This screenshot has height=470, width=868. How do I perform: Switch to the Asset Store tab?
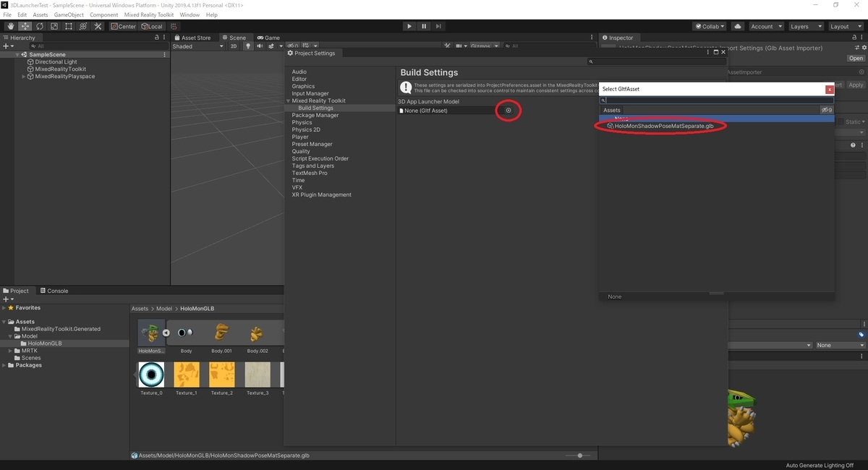click(192, 38)
